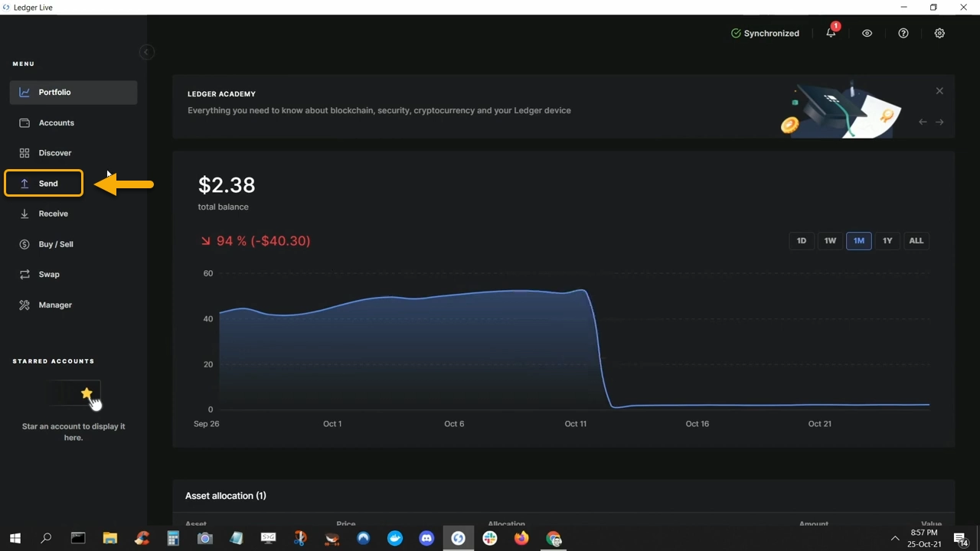Open Slack from the taskbar
Screen dimensions: 980x551
coord(490,539)
